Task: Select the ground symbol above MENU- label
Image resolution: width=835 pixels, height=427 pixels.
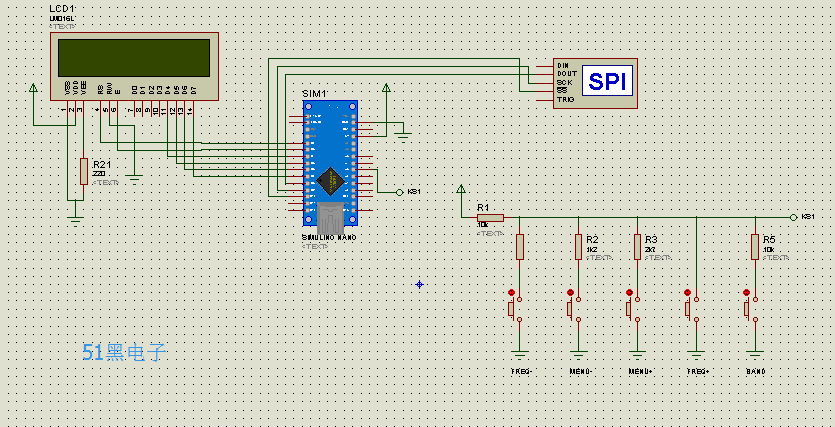Action: tap(578, 355)
